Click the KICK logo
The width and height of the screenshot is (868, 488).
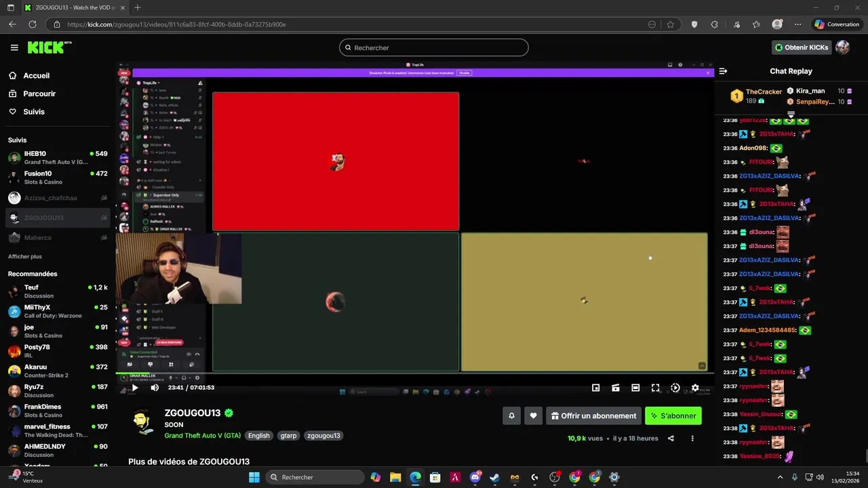pos(49,47)
